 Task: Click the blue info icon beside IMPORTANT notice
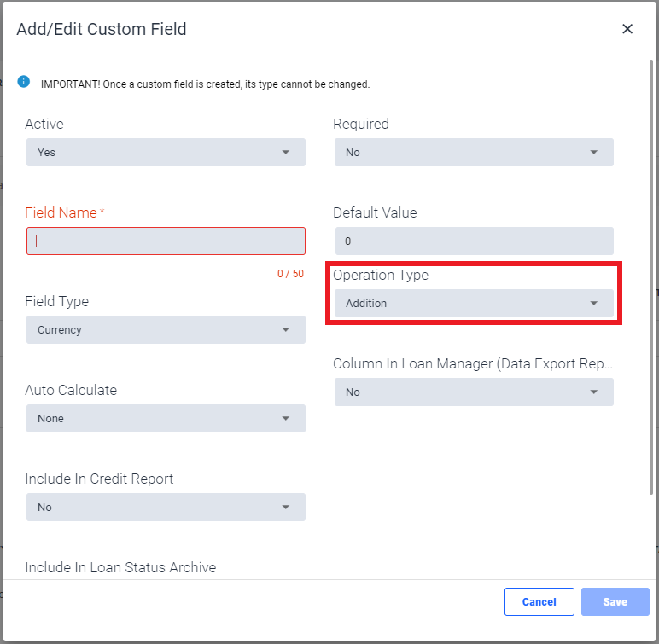point(24,82)
